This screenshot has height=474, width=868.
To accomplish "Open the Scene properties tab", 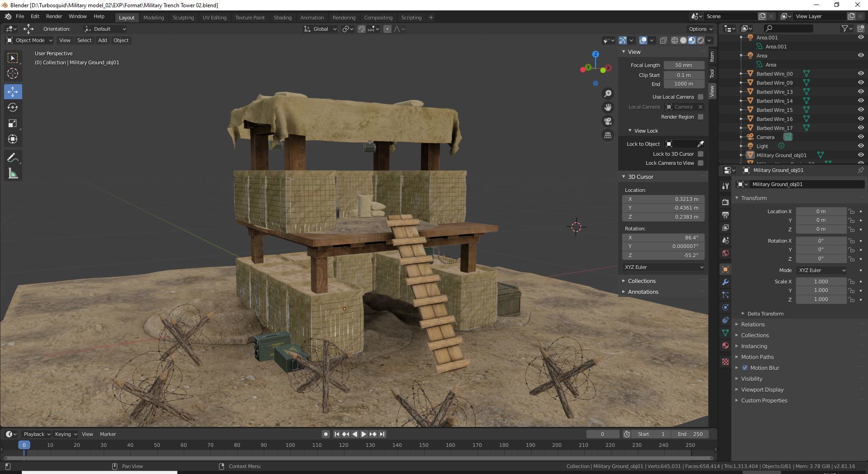I will click(x=725, y=240).
